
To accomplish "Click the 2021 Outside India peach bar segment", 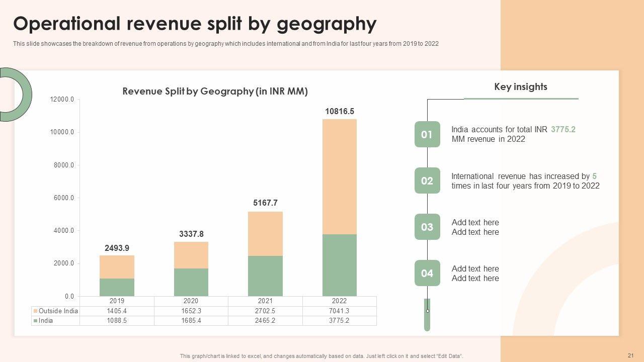I will click(x=265, y=234).
